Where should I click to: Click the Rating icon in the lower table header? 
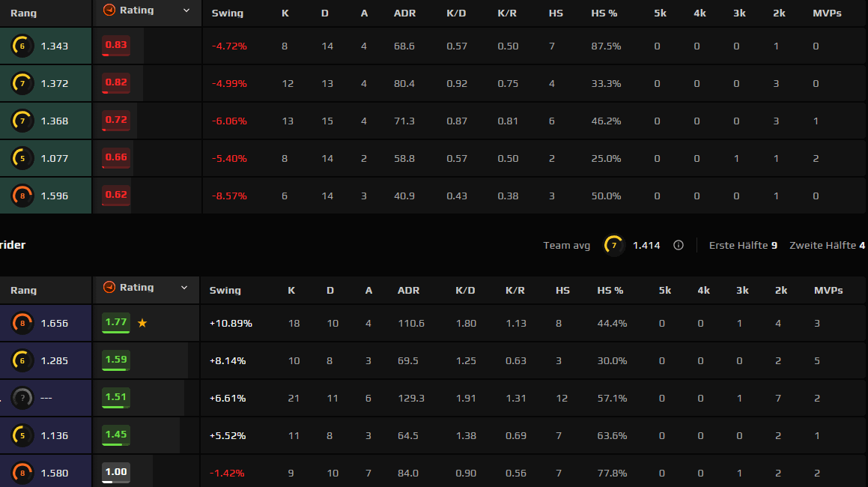[109, 287]
